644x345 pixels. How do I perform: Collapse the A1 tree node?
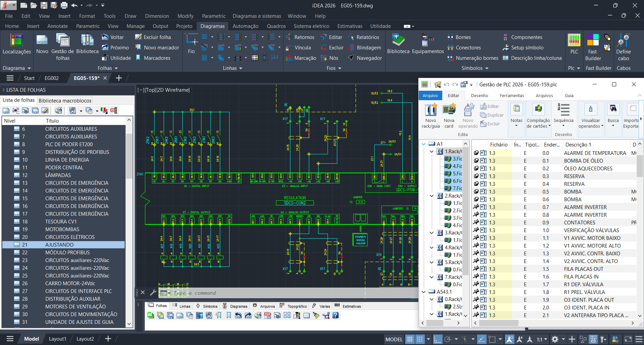point(424,144)
